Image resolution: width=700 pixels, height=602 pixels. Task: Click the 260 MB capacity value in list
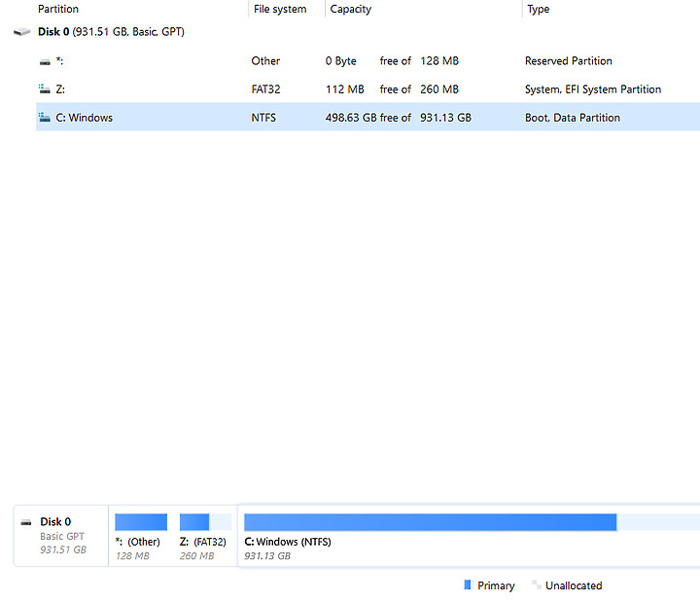[x=439, y=89]
